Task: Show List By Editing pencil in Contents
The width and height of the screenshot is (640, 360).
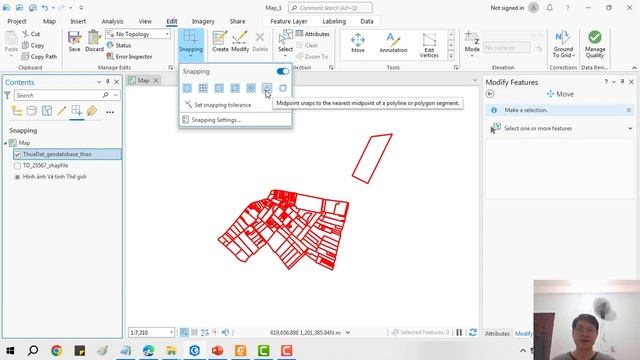Action: click(62, 111)
